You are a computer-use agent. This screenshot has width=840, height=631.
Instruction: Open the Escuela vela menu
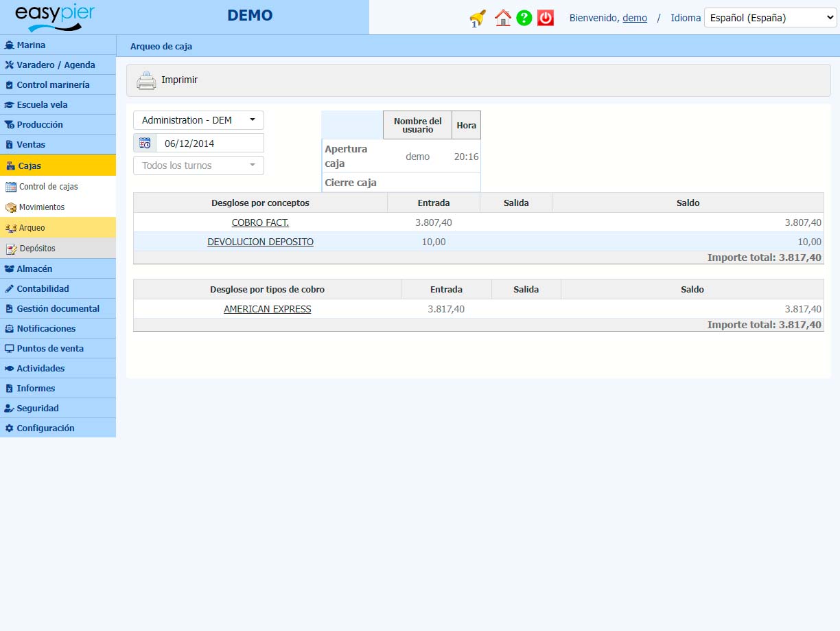[58, 105]
